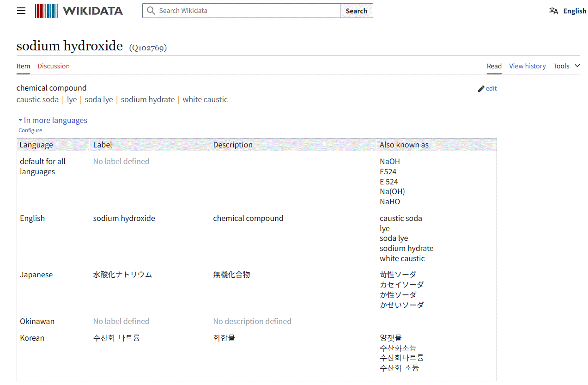Open the main hamburger menu

(21, 10)
